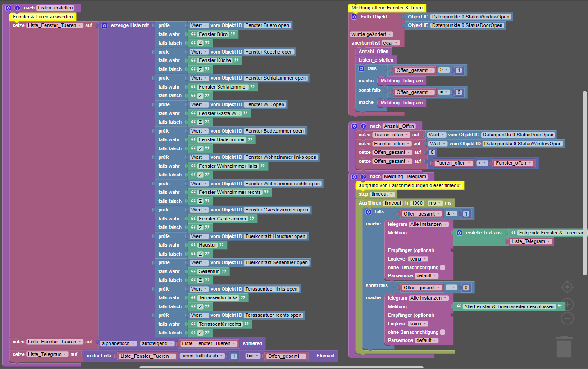Open gear icon on 'Falls Objekt' trigger
588x369 pixels.
354,17
